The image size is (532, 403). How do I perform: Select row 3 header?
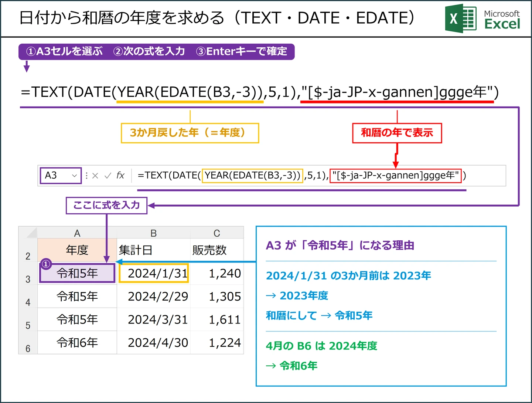pyautogui.click(x=28, y=274)
